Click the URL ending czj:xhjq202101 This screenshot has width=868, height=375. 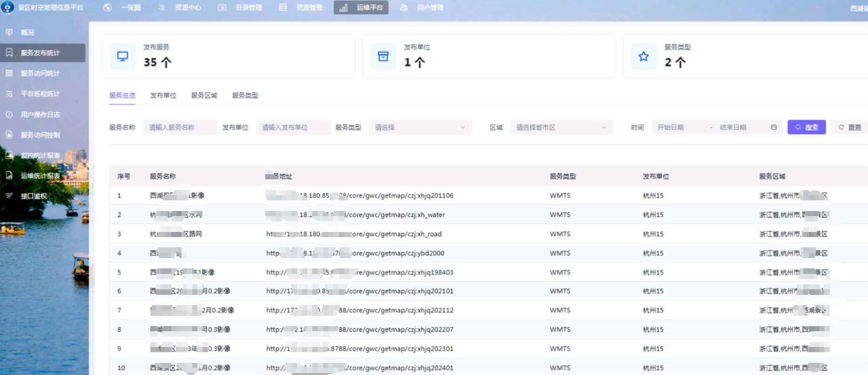coord(360,291)
